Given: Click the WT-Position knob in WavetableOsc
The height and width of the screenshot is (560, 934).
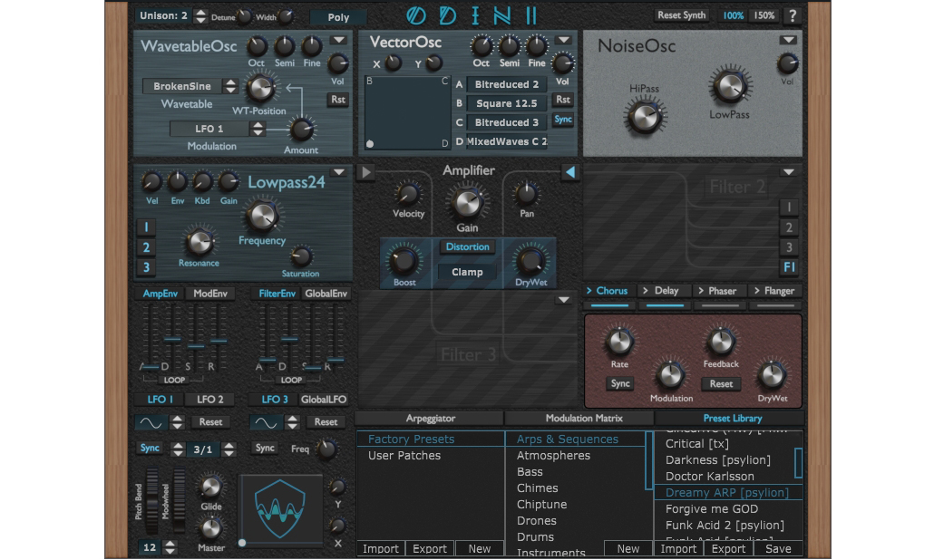Looking at the screenshot, I should pos(260,88).
